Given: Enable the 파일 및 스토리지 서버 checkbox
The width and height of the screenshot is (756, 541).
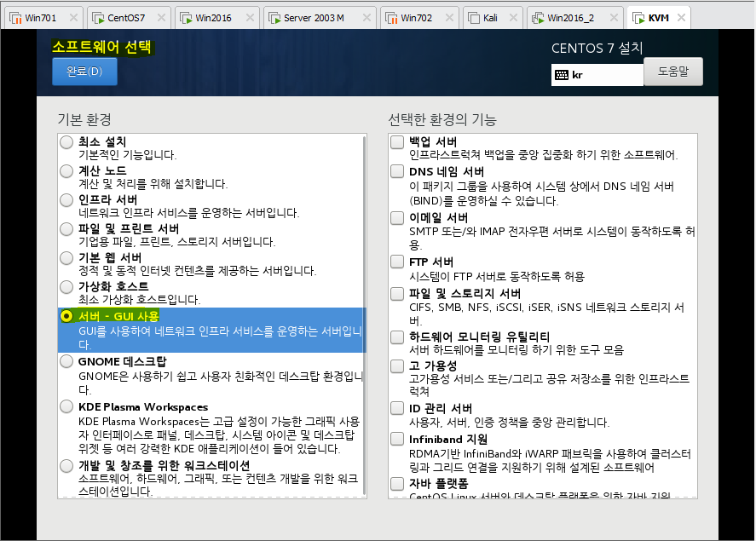Looking at the screenshot, I should pos(397,293).
